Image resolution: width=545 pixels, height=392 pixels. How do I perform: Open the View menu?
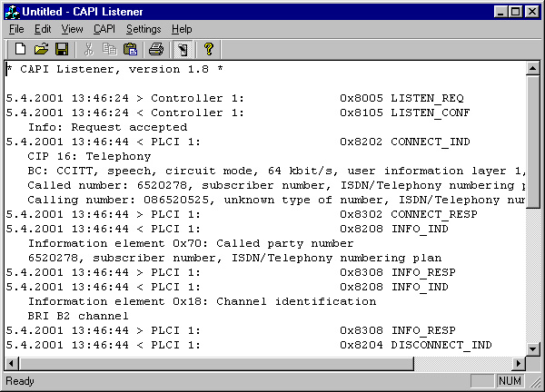coord(72,29)
